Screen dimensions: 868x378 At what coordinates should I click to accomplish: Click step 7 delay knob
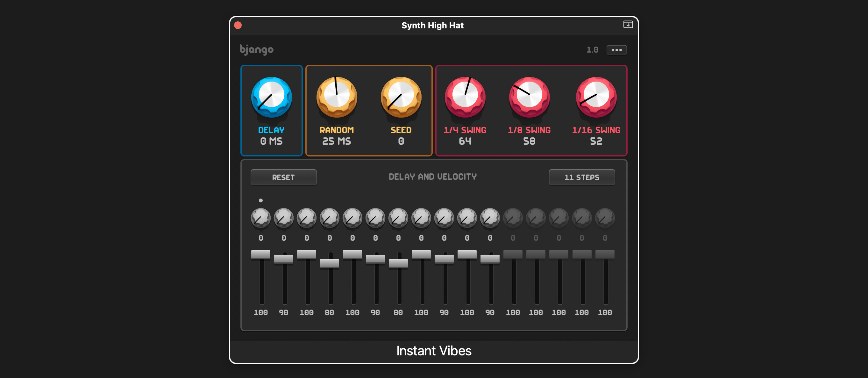click(x=398, y=218)
